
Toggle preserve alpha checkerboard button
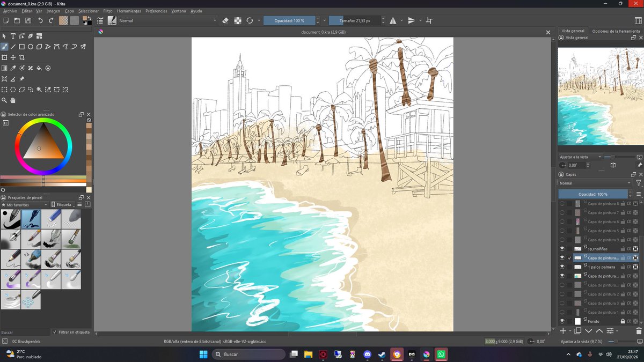tap(237, 20)
